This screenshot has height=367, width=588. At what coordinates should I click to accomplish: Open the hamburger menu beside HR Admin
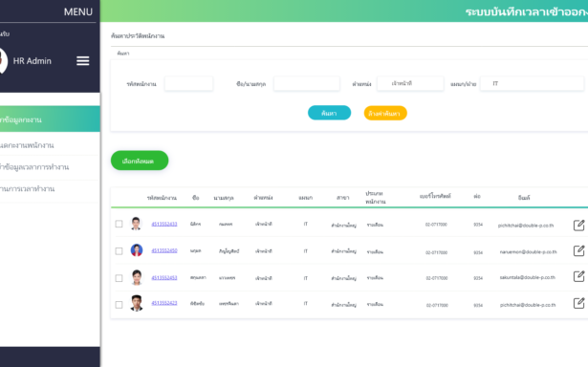83,61
